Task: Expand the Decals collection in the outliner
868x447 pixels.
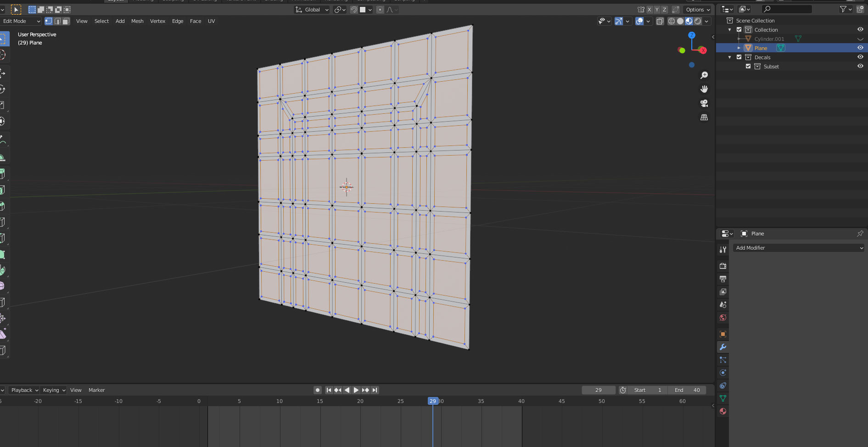Action: click(x=730, y=57)
